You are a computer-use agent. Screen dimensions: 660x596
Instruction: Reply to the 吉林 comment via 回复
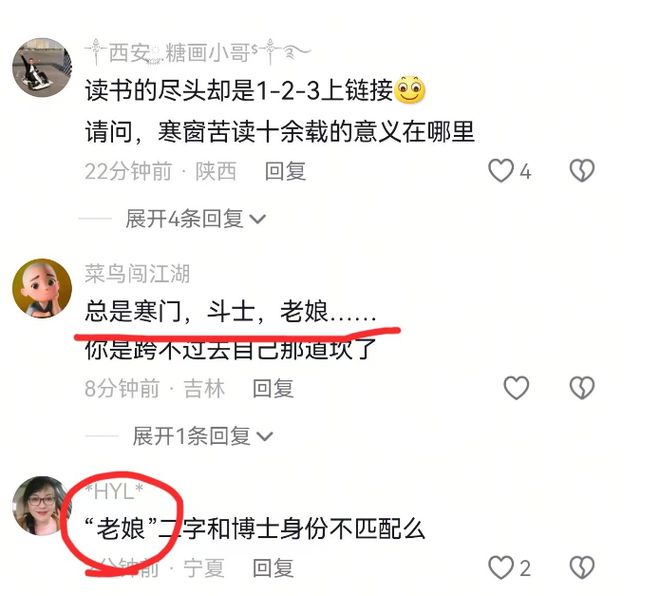tap(273, 388)
